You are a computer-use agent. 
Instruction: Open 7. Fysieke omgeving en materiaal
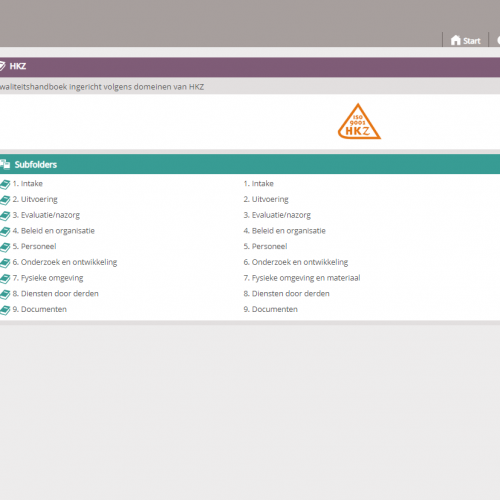coord(302,278)
